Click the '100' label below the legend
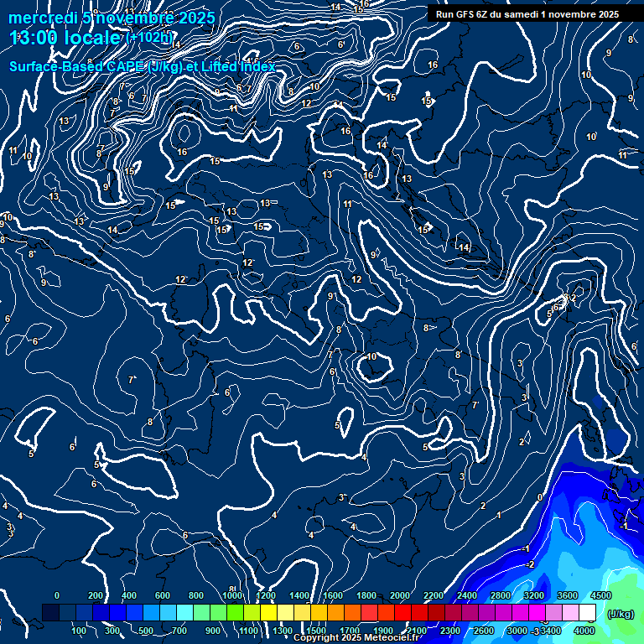This screenshot has width=644, height=644. coord(79,631)
